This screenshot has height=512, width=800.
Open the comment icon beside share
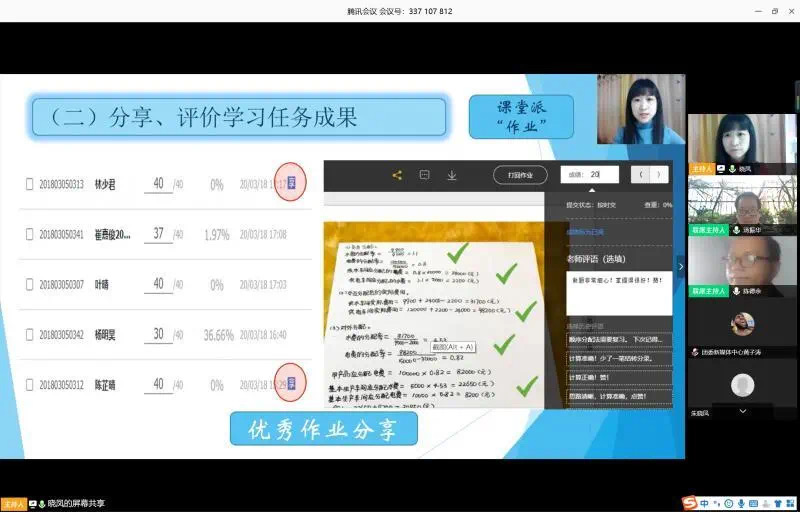[x=424, y=175]
